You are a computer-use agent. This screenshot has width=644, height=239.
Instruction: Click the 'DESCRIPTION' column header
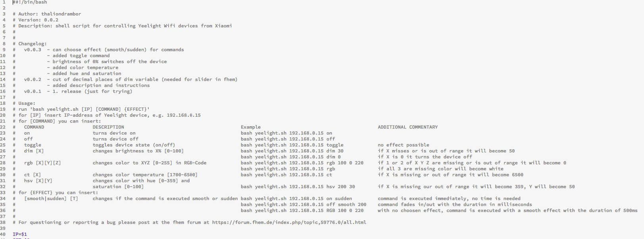click(x=108, y=127)
